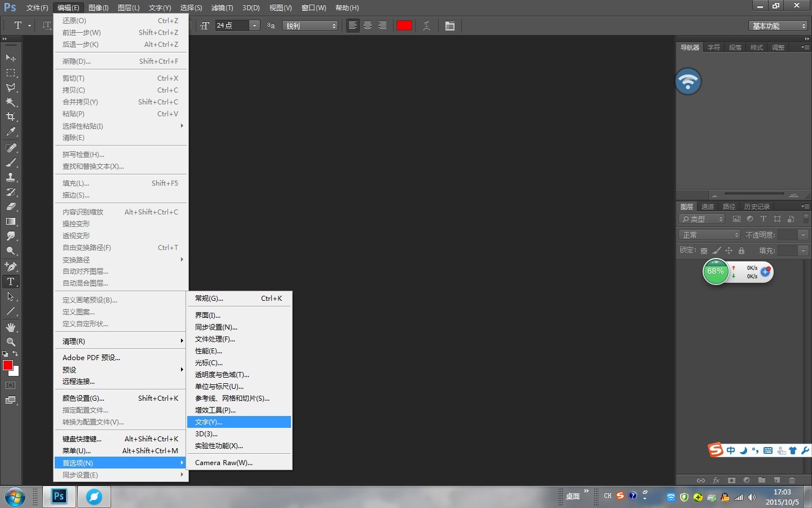Click the Add layer style fx icon
Image resolution: width=812 pixels, height=508 pixels.
tap(716, 480)
